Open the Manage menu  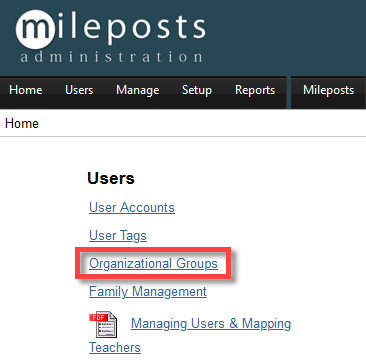[137, 90]
